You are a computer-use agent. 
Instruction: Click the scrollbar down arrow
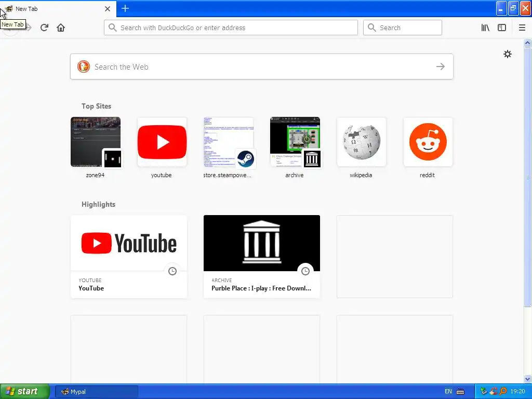tap(527, 379)
